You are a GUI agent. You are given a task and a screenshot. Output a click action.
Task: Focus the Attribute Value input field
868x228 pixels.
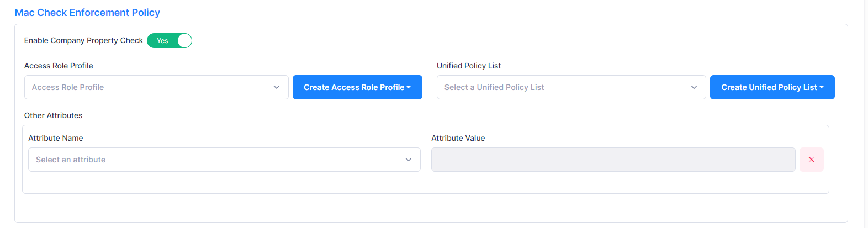(613, 160)
